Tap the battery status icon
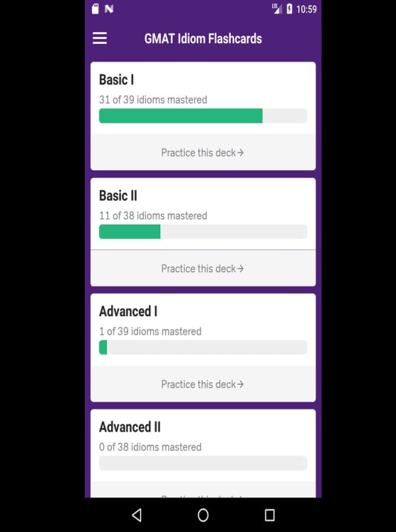The width and height of the screenshot is (396, 532). click(289, 9)
